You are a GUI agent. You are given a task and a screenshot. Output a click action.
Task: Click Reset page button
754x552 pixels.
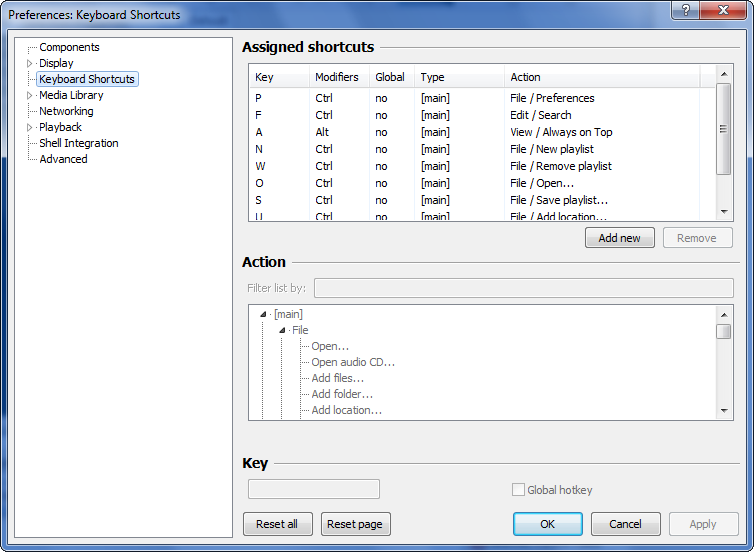[x=356, y=524]
